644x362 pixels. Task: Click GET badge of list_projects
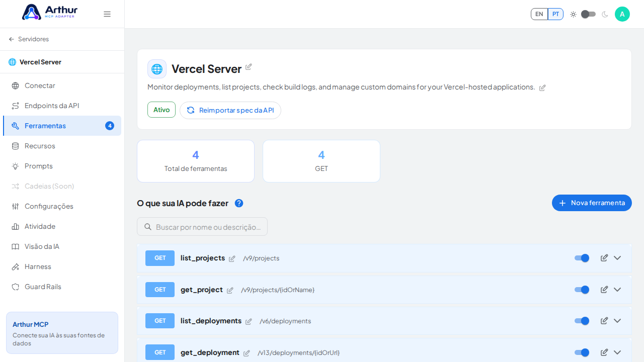160,258
